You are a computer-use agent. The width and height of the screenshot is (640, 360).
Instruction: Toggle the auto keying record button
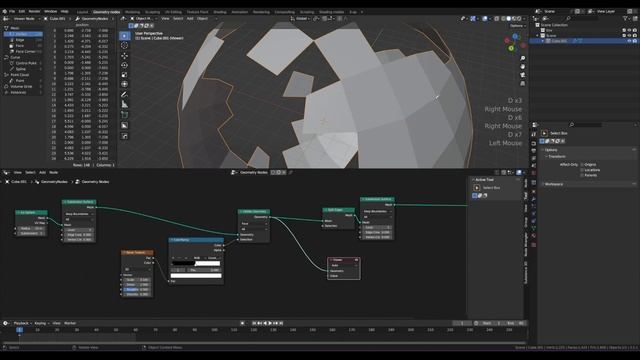tap(242, 323)
